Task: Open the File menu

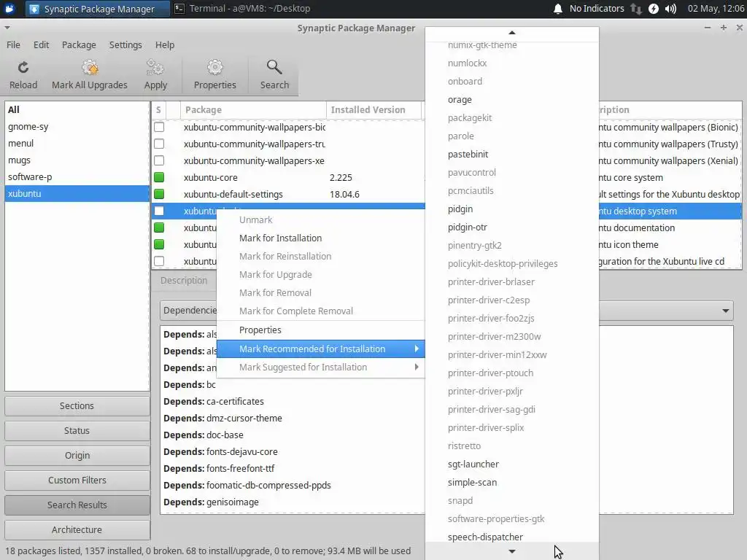Action: click(13, 44)
